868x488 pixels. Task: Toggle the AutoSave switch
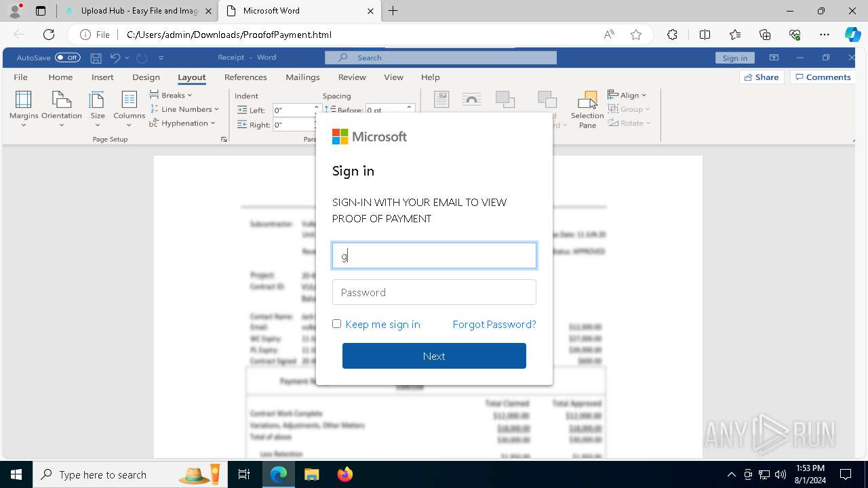coord(68,58)
